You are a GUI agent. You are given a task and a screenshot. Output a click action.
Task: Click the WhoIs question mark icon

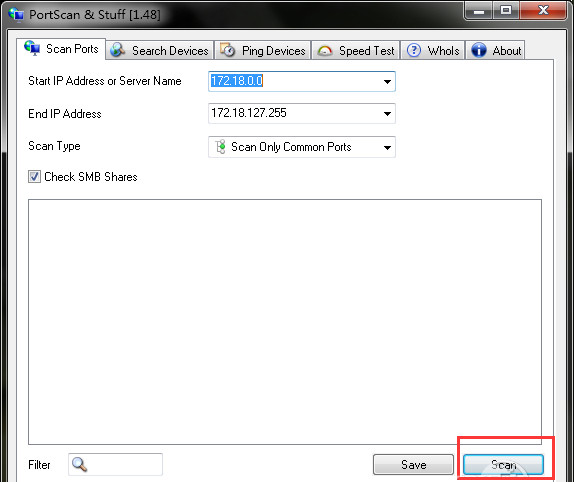coord(414,50)
